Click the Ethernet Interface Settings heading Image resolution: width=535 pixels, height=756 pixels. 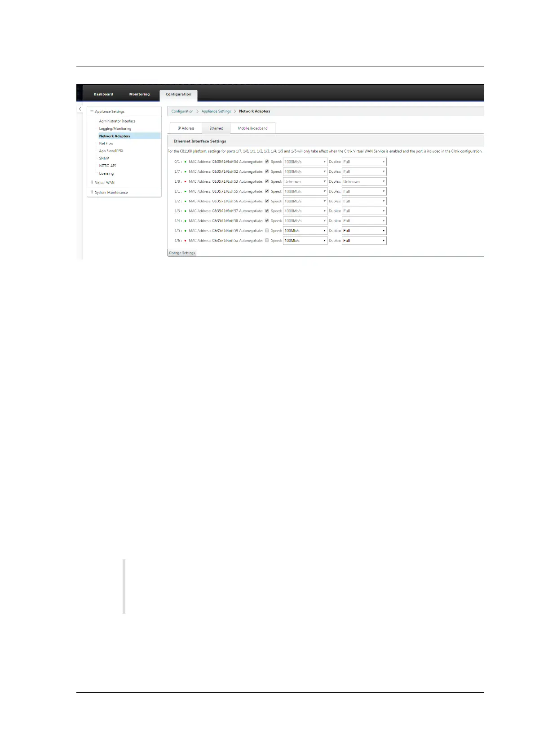tap(200, 141)
